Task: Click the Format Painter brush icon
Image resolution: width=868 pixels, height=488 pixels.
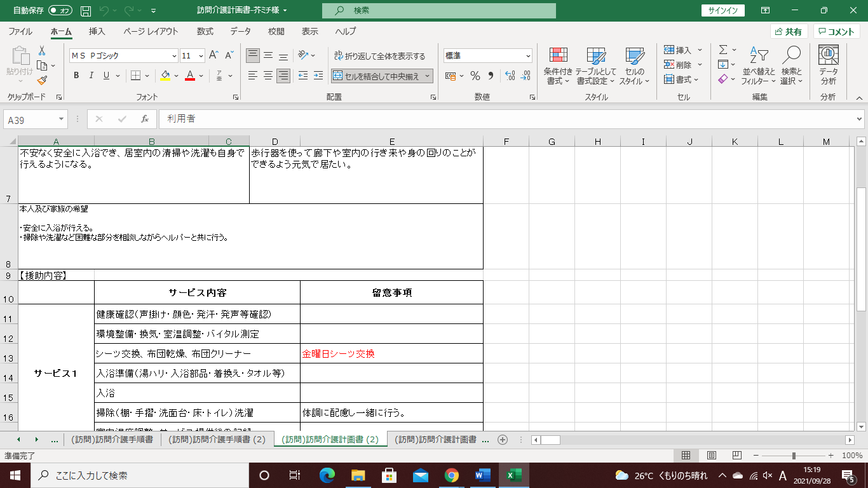Action: pos(42,81)
